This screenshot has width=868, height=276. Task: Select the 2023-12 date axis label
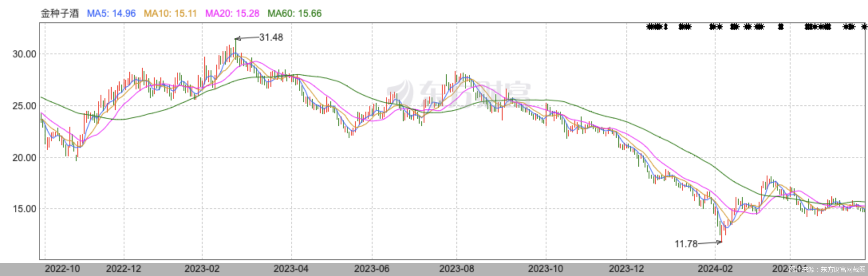click(627, 269)
